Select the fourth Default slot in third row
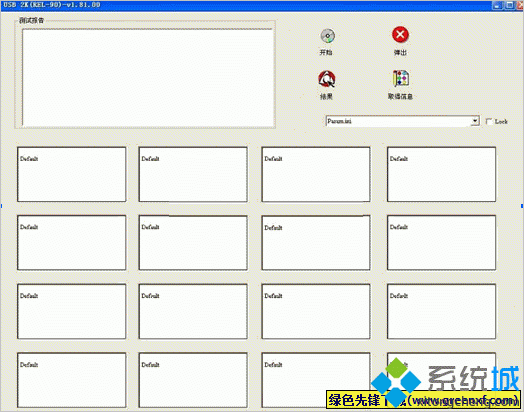Viewport: 524px width, 412px height. click(441, 311)
